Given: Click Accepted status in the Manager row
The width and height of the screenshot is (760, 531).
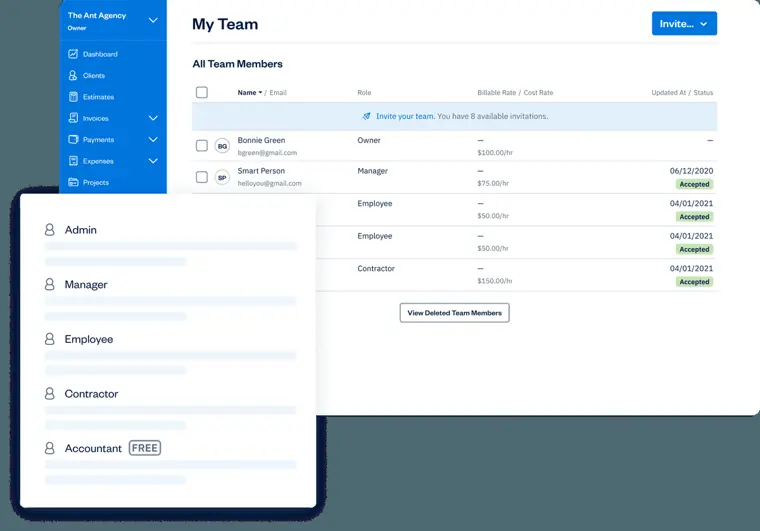Looking at the screenshot, I should [x=694, y=184].
